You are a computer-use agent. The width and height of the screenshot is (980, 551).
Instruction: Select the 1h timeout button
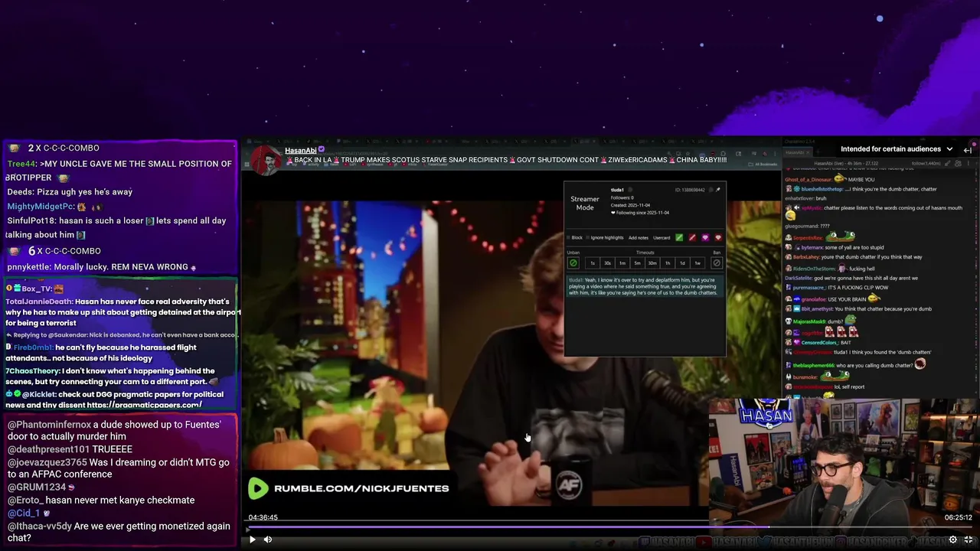(668, 263)
